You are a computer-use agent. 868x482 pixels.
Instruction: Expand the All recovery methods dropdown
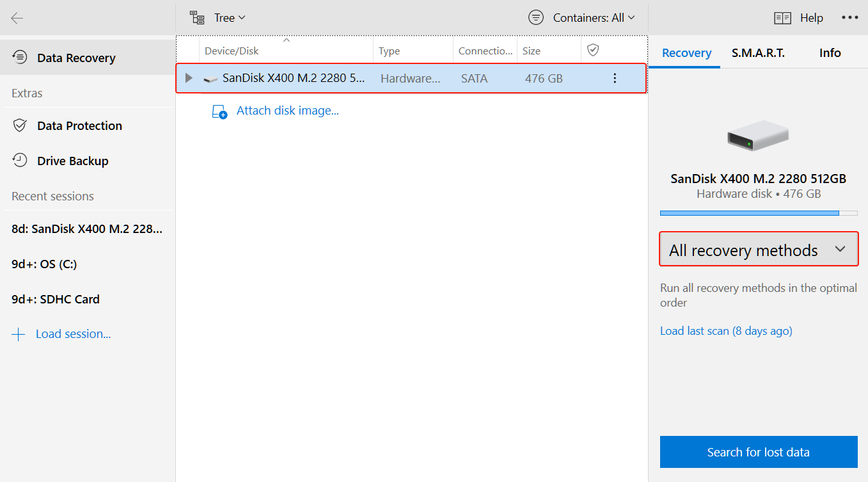(758, 249)
